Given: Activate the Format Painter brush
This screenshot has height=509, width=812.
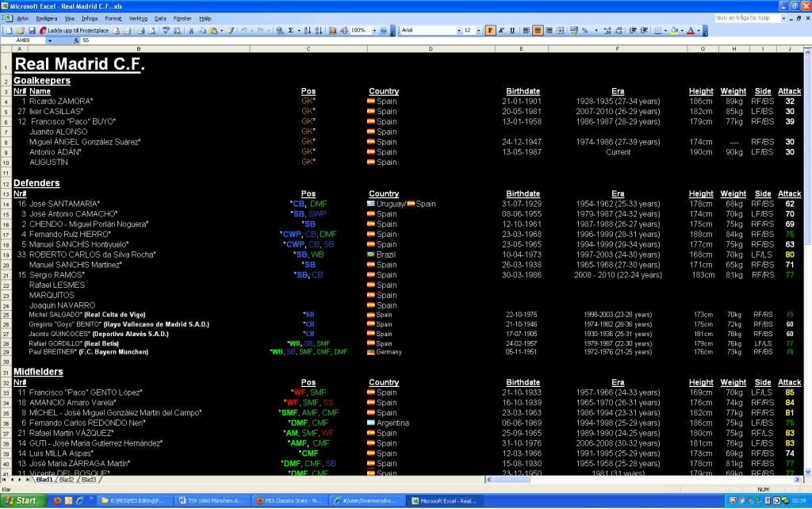Looking at the screenshot, I should [x=231, y=31].
